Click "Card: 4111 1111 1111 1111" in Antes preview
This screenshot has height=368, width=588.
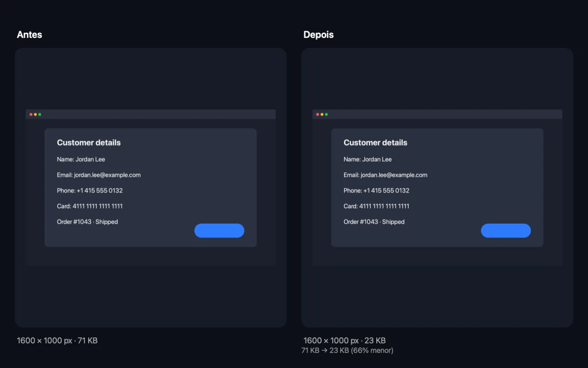point(90,206)
